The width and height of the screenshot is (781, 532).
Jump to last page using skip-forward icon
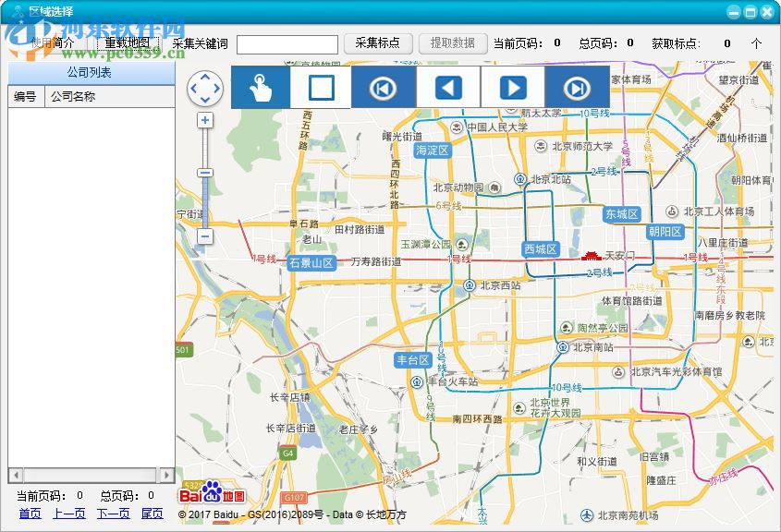click(x=577, y=88)
